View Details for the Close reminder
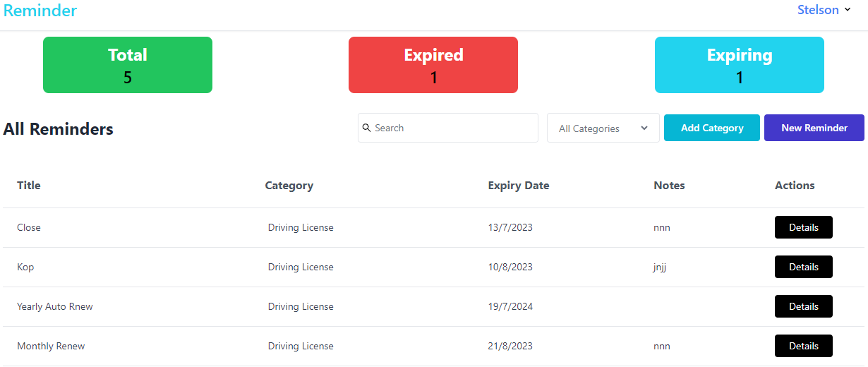 pos(803,227)
